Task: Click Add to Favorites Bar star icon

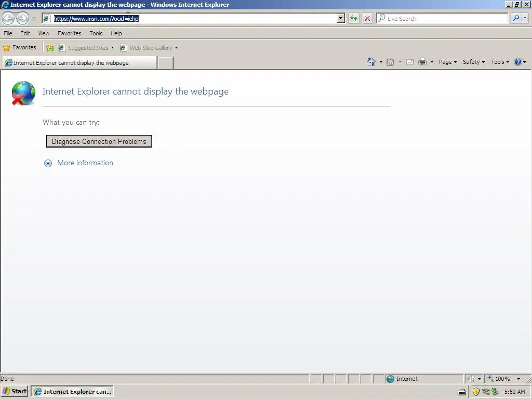Action: click(x=50, y=48)
